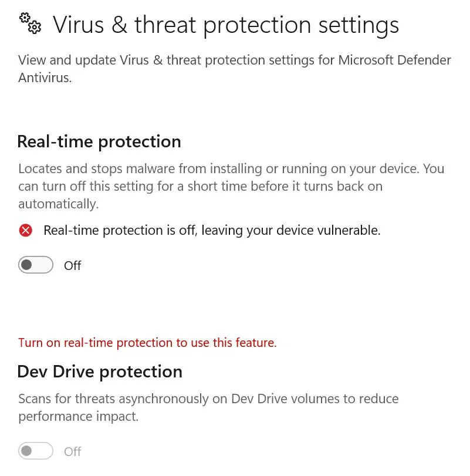Select the Real-time protection heading
The image size is (470, 476).
coord(99,141)
